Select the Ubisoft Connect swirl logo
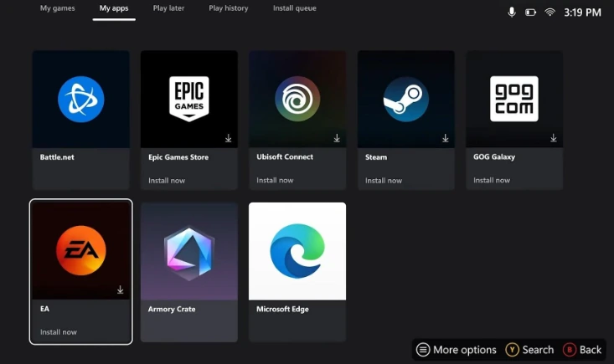 pos(297,99)
